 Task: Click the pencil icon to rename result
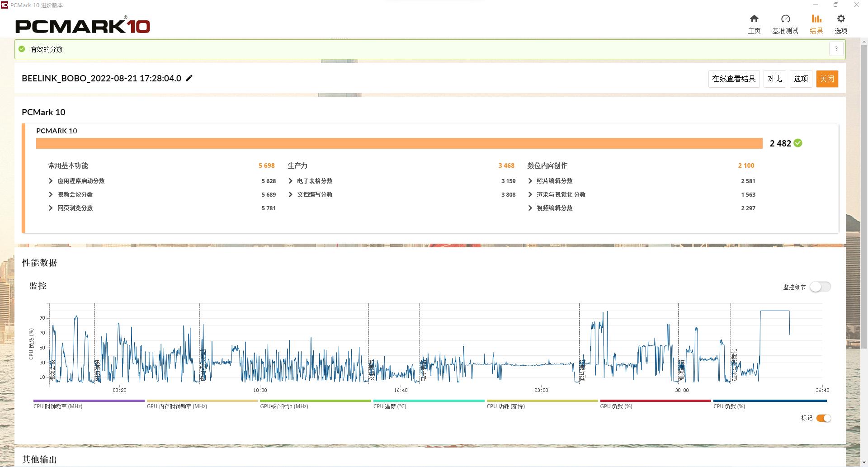coord(189,78)
